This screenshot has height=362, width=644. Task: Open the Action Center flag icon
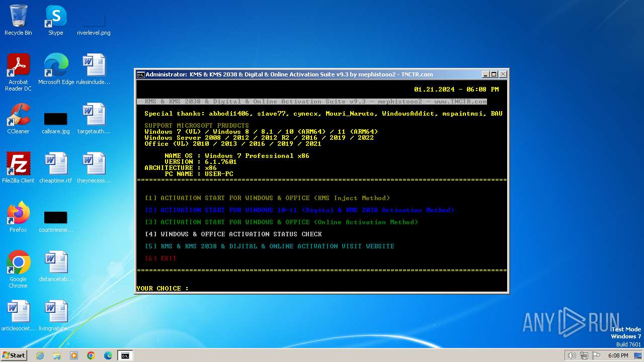[x=596, y=355]
